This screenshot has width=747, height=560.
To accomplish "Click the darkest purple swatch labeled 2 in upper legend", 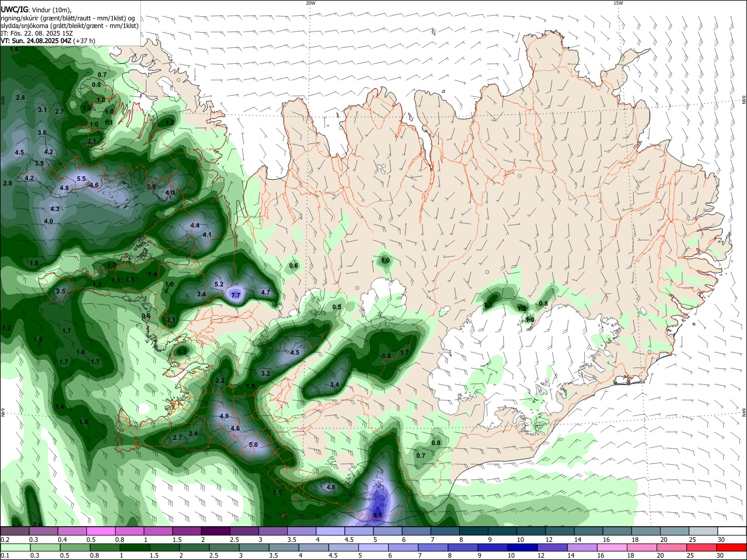I will [215, 531].
